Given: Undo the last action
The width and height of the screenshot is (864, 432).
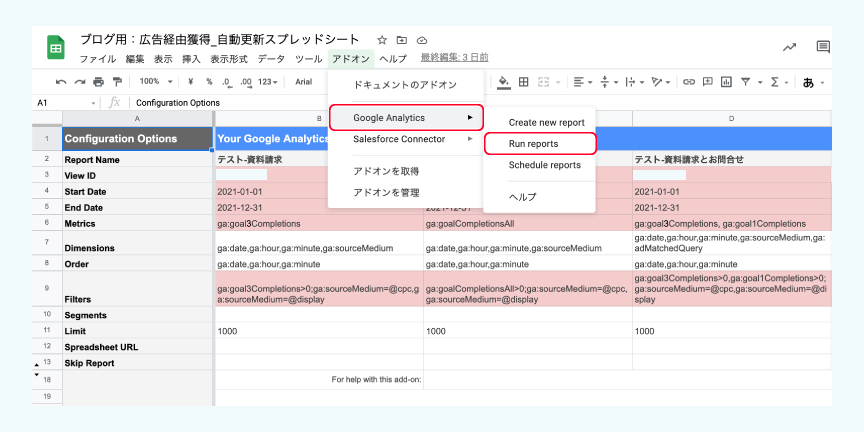Looking at the screenshot, I should click(61, 82).
